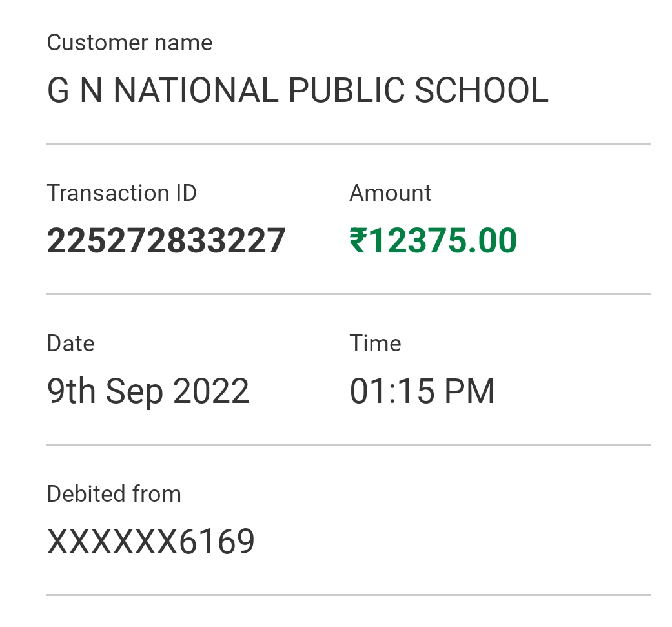Click G N NATIONAL PUBLIC SCHOOL text
672x627 pixels.
(298, 90)
